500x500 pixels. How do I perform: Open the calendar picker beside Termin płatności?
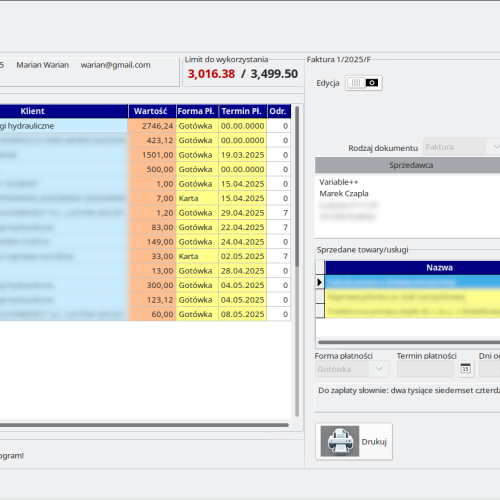(466, 369)
